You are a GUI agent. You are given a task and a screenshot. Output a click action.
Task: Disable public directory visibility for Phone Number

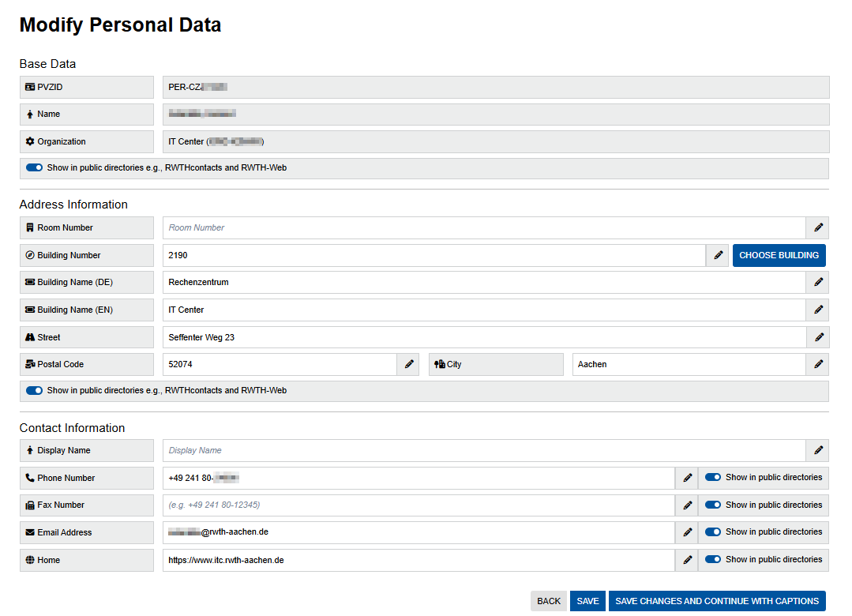point(713,477)
